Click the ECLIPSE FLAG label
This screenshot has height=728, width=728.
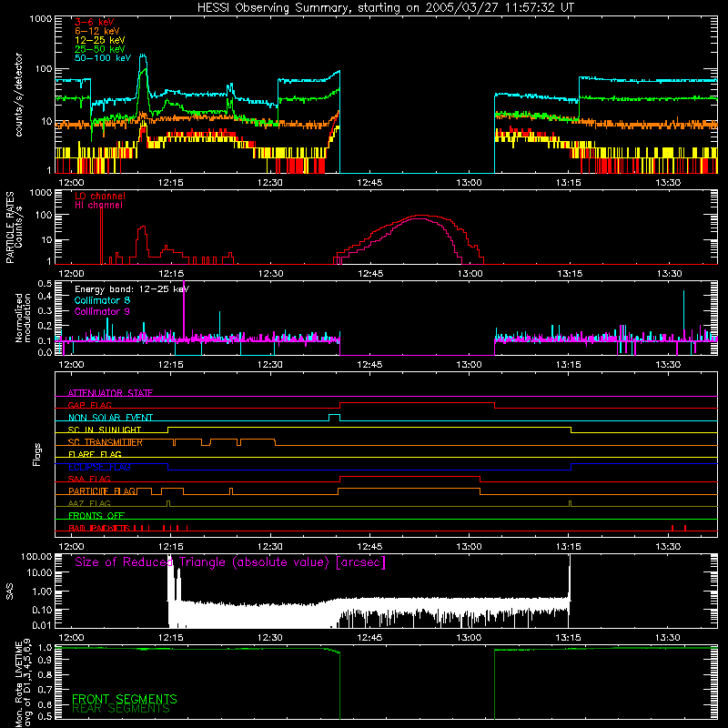tap(99, 467)
